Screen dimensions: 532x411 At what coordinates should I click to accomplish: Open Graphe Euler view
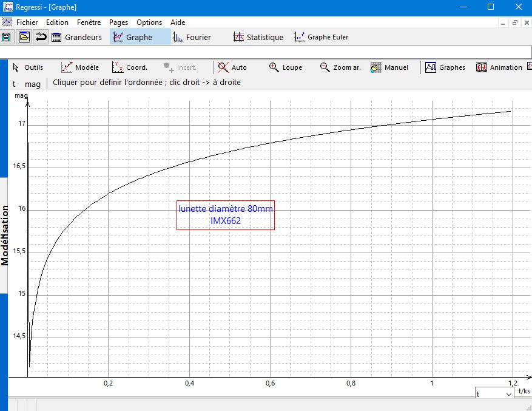tap(322, 37)
